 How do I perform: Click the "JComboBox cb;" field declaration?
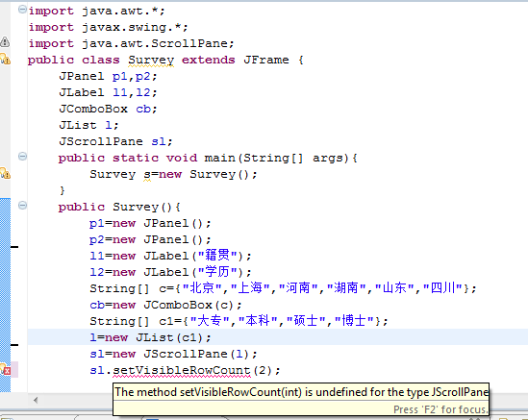point(108,109)
